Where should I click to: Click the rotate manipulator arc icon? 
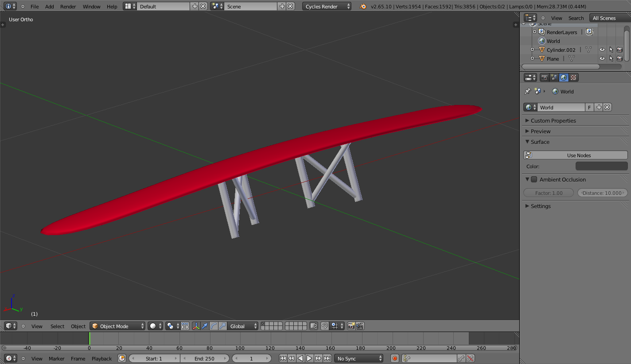pyautogui.click(x=214, y=326)
